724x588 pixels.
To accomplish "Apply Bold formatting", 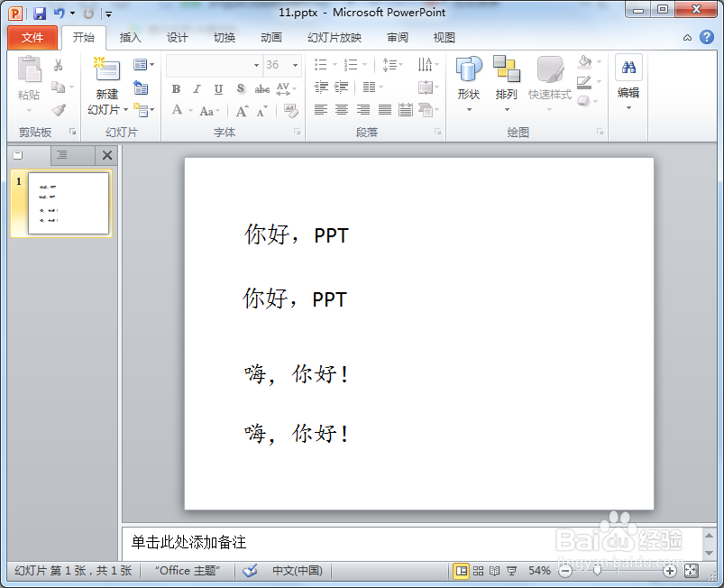I will pyautogui.click(x=176, y=88).
